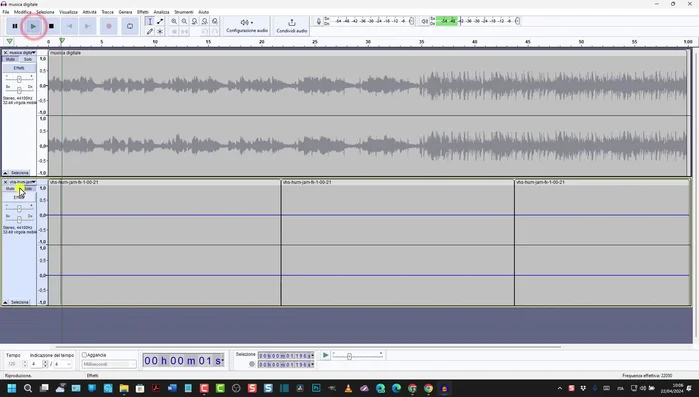Zoom out with the magnifier minus icon

point(184,21)
